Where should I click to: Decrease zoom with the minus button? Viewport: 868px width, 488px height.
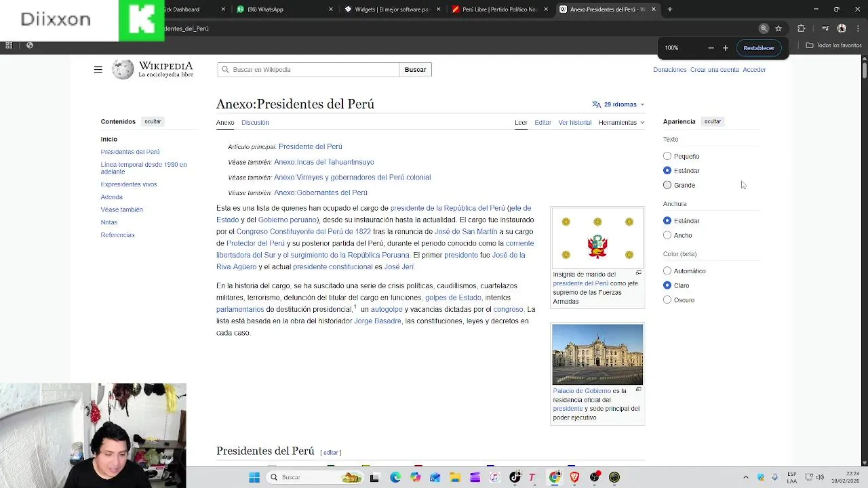coord(711,48)
